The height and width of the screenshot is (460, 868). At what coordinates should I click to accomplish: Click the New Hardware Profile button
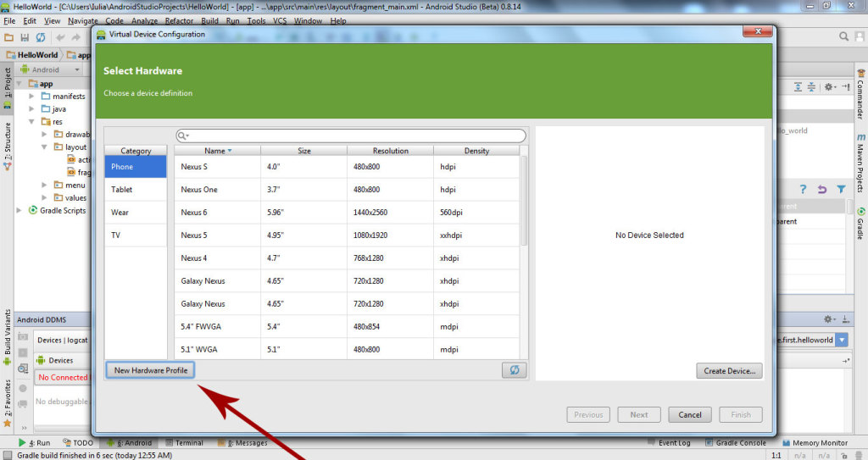click(151, 370)
